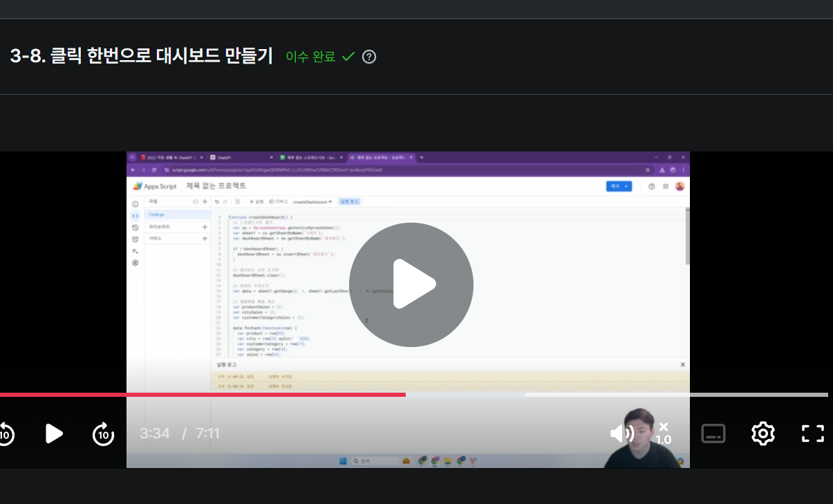Click the 실행 run button in editor toolbar

256,202
